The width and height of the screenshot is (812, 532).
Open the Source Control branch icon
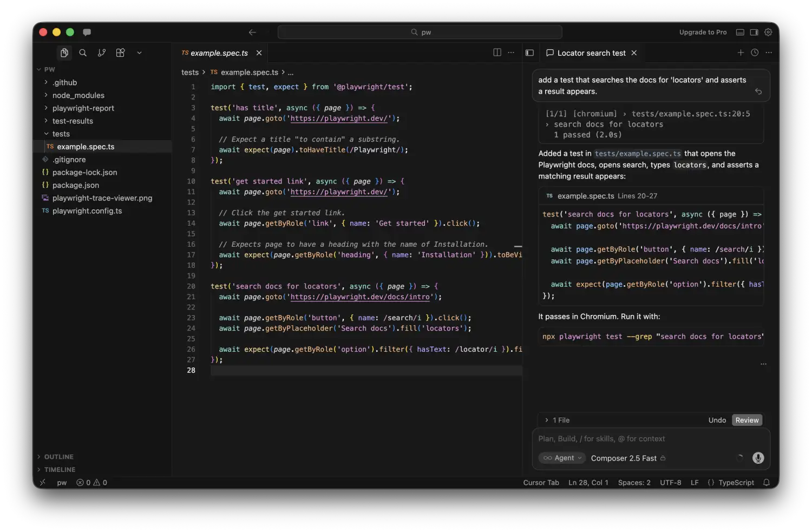pos(102,52)
